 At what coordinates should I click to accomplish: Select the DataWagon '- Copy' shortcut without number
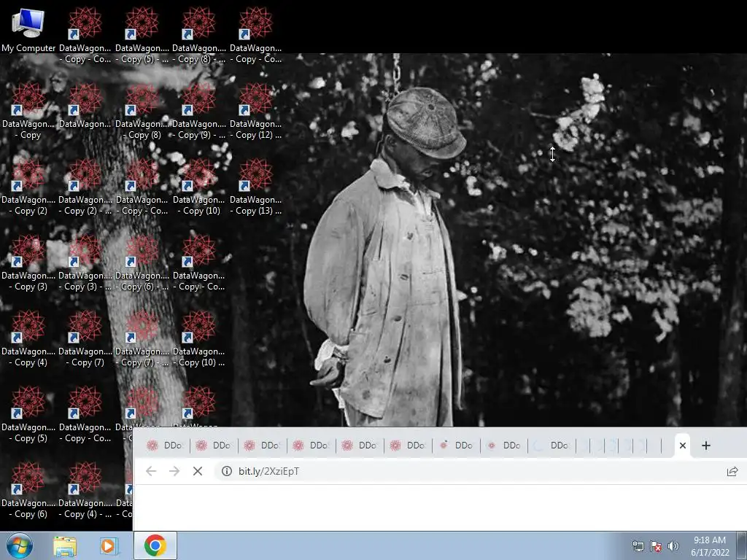28,112
